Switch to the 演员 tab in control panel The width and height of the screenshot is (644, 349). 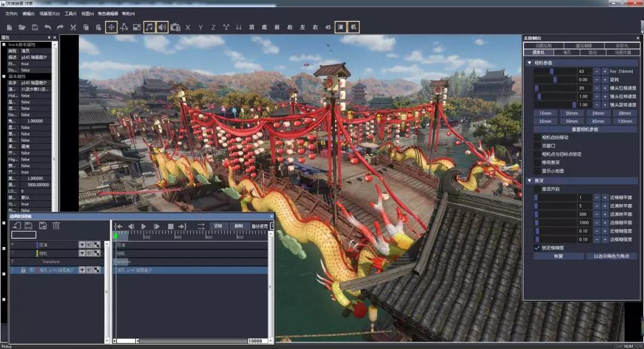(566, 52)
